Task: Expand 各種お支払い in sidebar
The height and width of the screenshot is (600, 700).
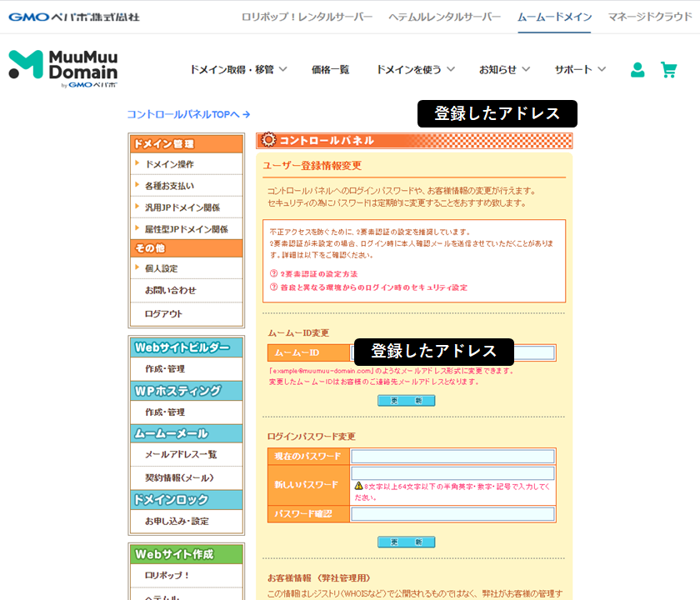Action: click(x=187, y=185)
